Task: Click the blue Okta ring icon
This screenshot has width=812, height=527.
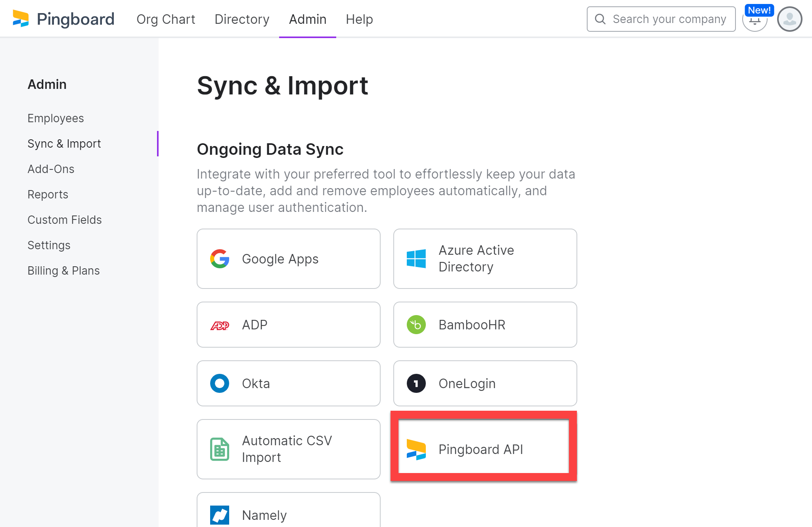Action: 220,383
